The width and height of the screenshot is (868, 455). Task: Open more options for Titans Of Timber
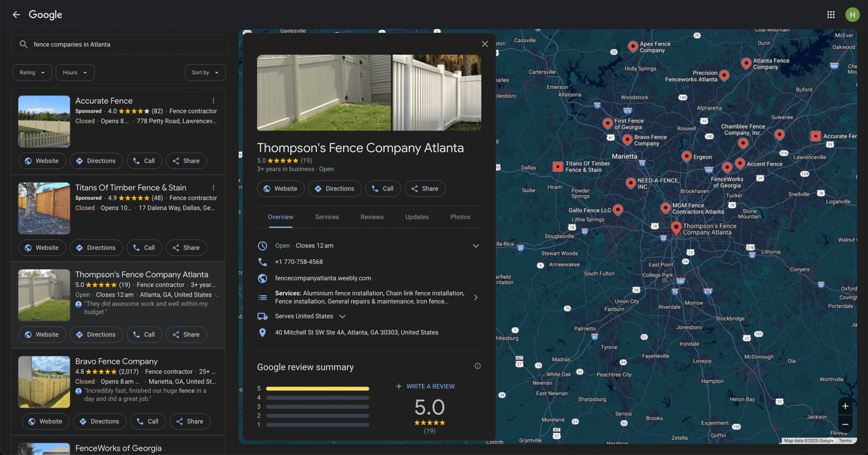(x=213, y=188)
